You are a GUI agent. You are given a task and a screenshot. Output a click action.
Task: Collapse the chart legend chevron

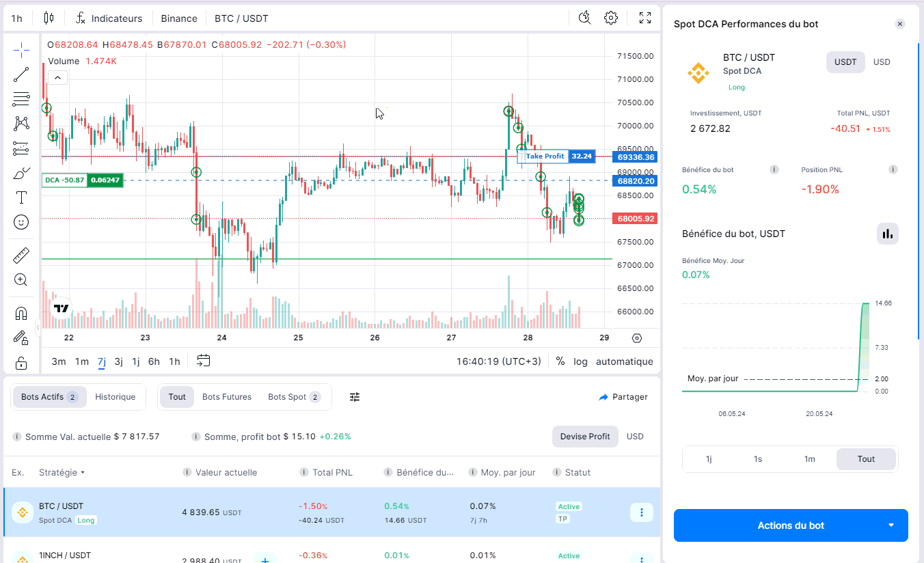(x=57, y=78)
